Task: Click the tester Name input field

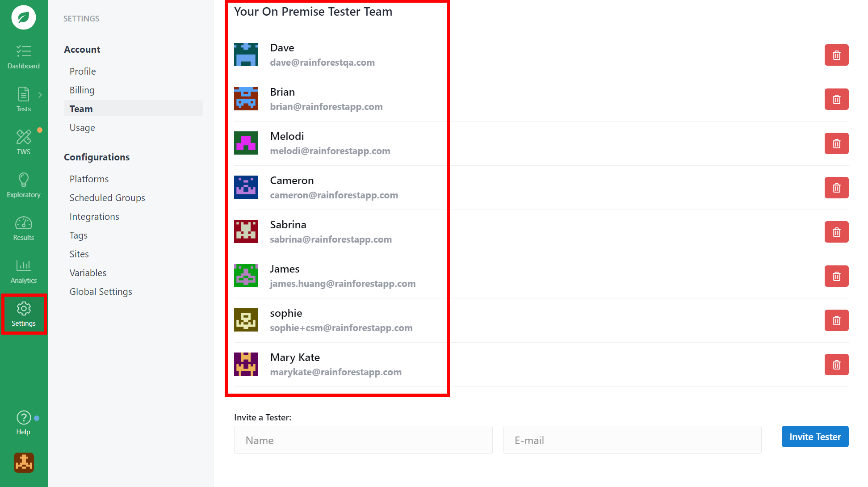Action: click(363, 440)
